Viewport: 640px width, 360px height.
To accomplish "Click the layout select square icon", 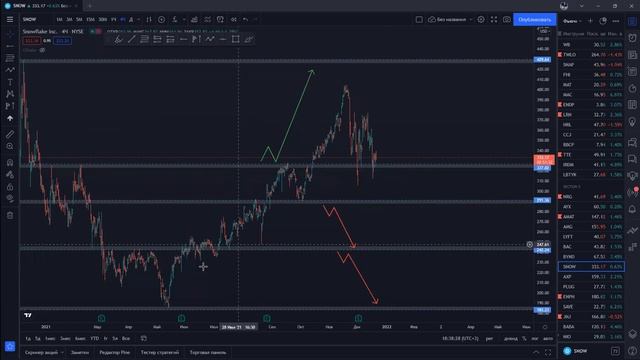I will (x=419, y=19).
